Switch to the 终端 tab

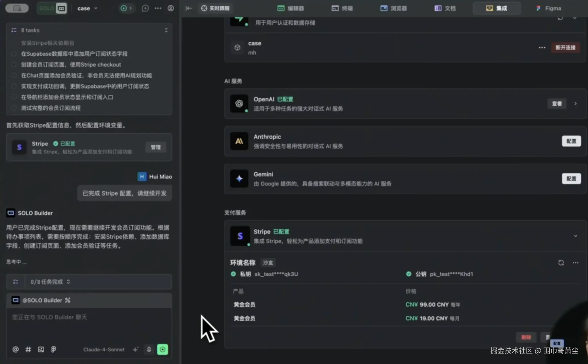343,8
